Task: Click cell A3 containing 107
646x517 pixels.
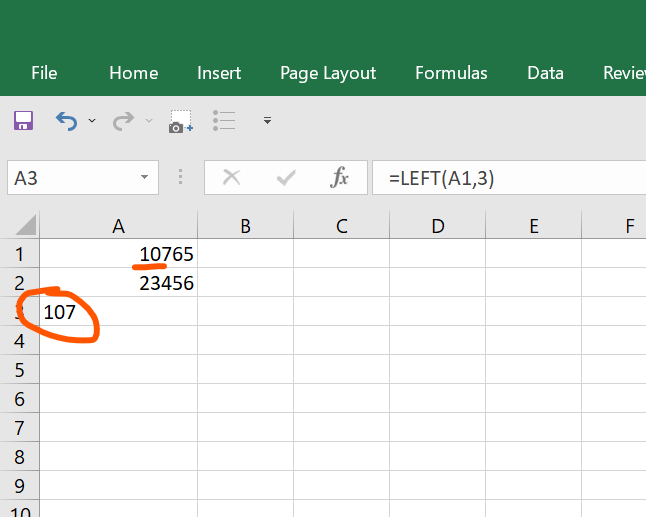Action: [x=119, y=311]
